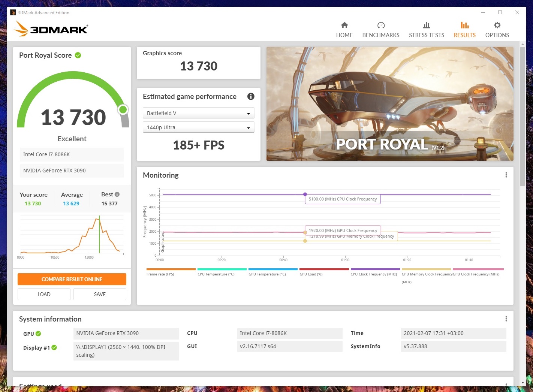This screenshot has height=392, width=533.
Task: Open the Monitoring panel three-dot menu
Action: point(506,175)
